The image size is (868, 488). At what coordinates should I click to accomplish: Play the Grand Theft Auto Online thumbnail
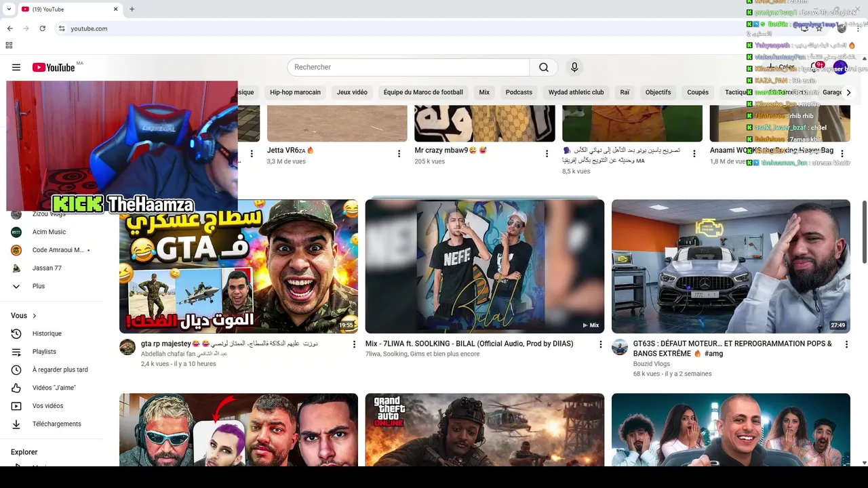coord(485,430)
